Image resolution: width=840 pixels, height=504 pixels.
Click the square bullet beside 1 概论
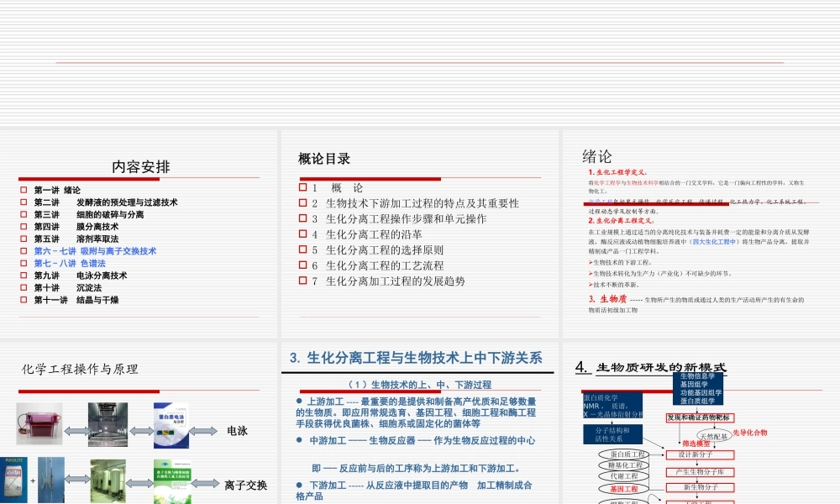302,187
